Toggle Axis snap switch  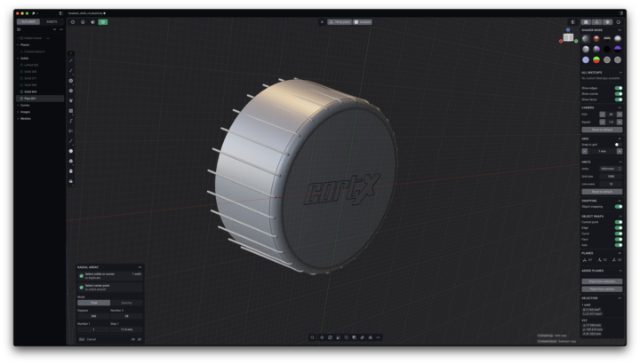(x=619, y=245)
